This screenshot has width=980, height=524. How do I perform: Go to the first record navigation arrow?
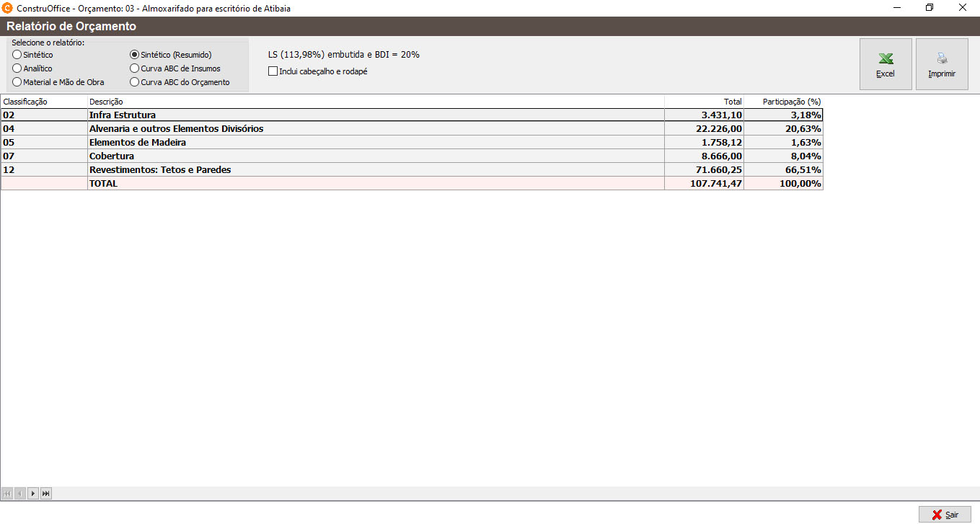[7, 494]
